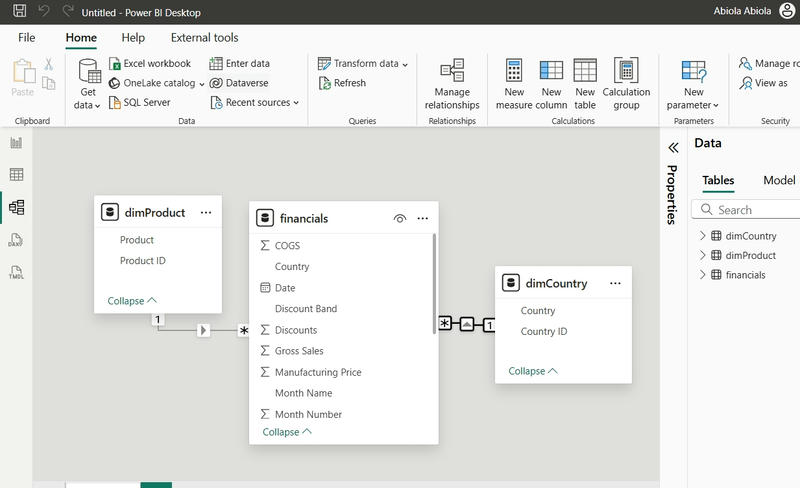Collapse the dimCountry table card
Screen dimensions: 800x488
pos(533,371)
